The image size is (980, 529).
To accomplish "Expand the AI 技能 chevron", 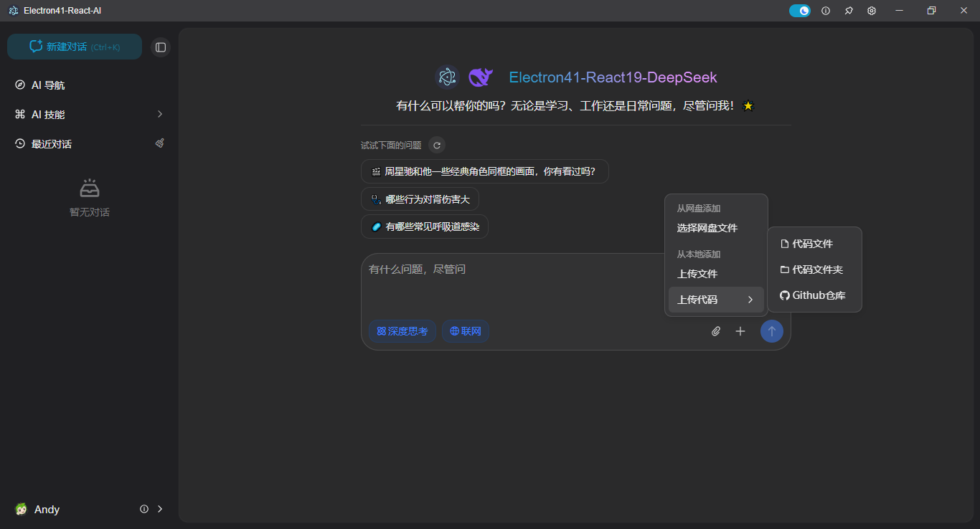I will [160, 114].
